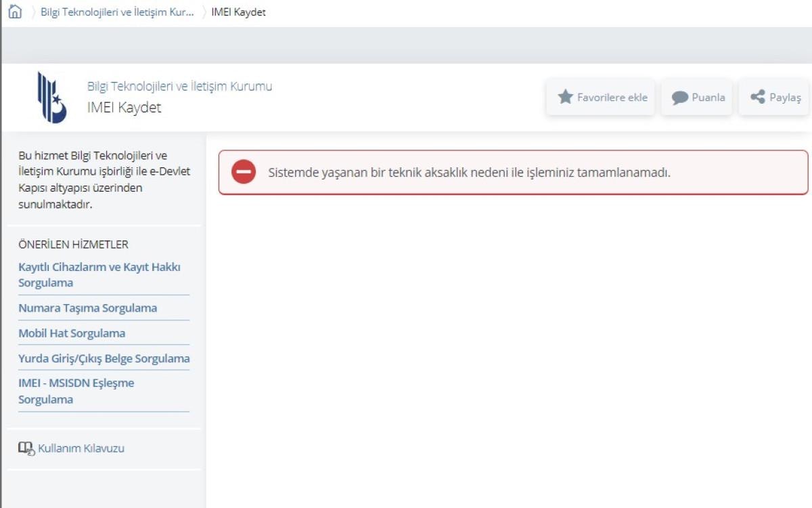Click the ÖNERİLEN HİZMETLER heading
Screen dimensions: 812x508
pyautogui.click(x=73, y=245)
